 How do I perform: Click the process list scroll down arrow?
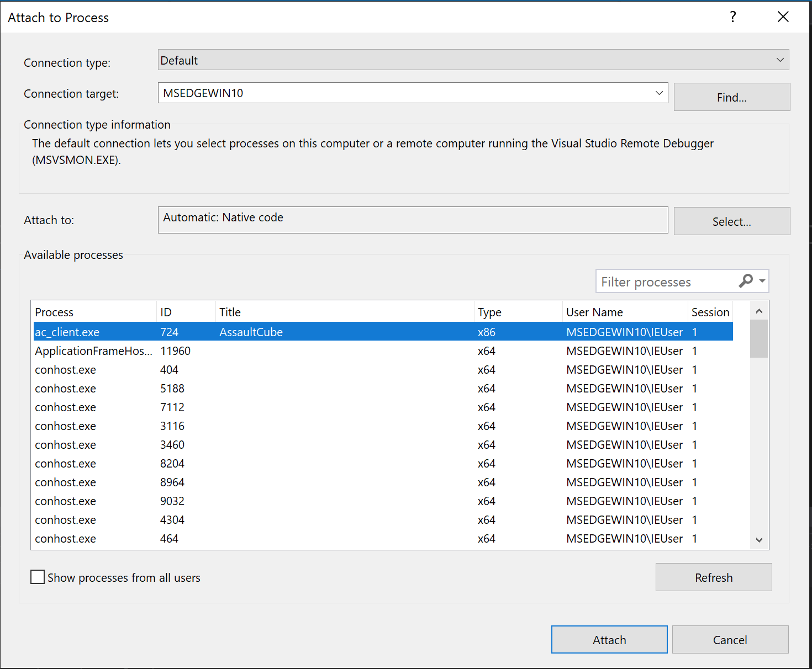point(759,540)
